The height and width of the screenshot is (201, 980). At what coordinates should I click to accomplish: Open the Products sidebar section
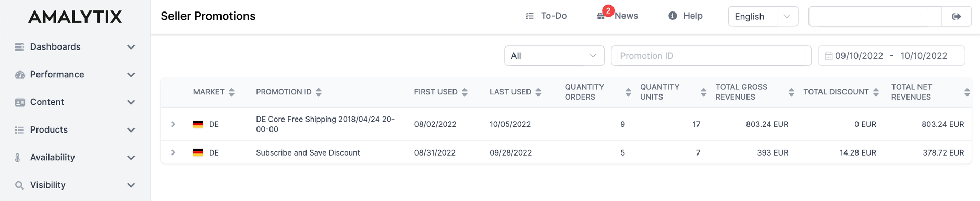tap(75, 130)
